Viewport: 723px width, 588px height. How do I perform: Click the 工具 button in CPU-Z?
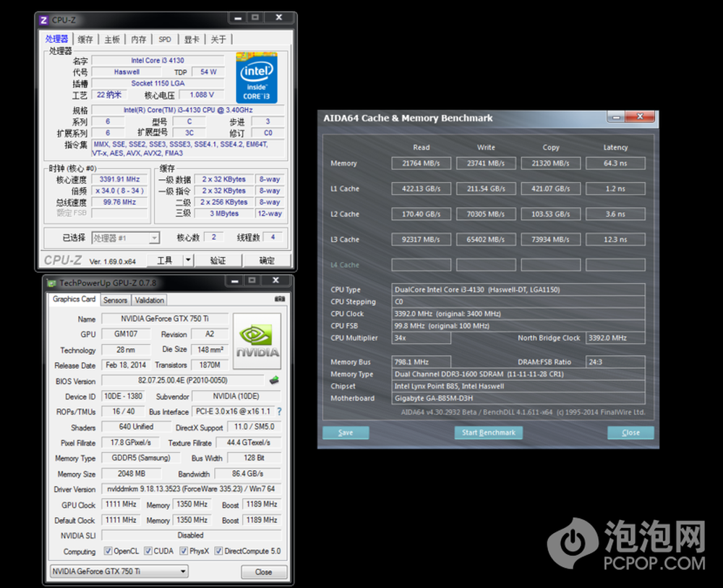click(165, 260)
